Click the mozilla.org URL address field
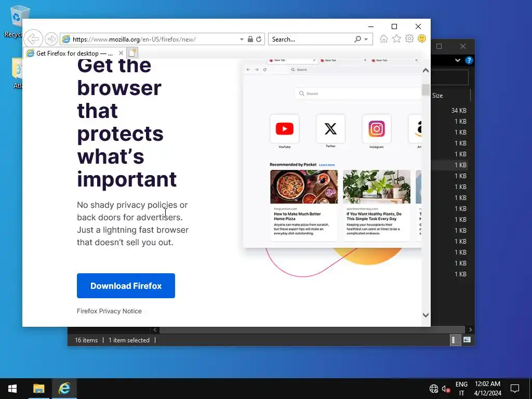The width and height of the screenshot is (532, 399). pyautogui.click(x=149, y=39)
